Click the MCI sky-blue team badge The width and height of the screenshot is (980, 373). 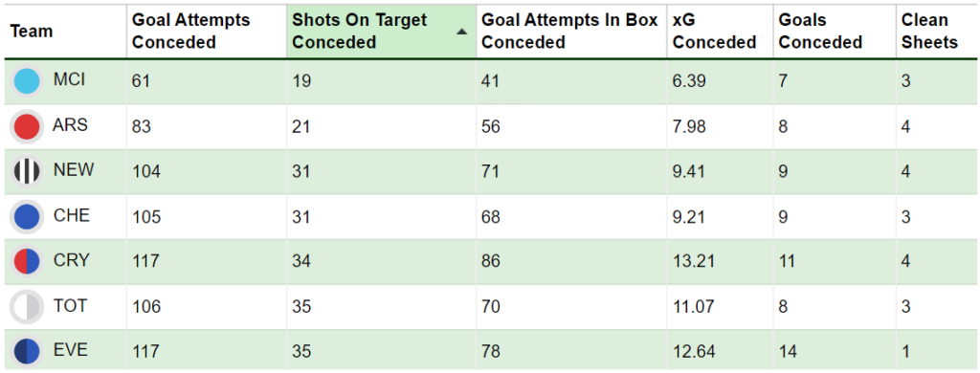[27, 81]
